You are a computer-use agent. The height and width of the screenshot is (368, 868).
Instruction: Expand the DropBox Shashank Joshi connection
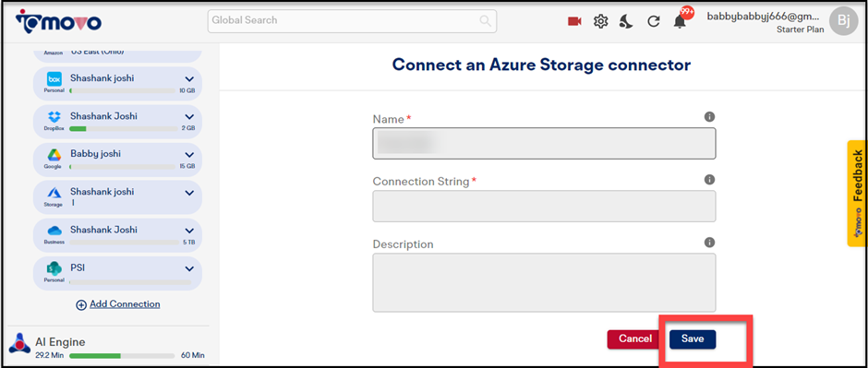[x=189, y=116]
